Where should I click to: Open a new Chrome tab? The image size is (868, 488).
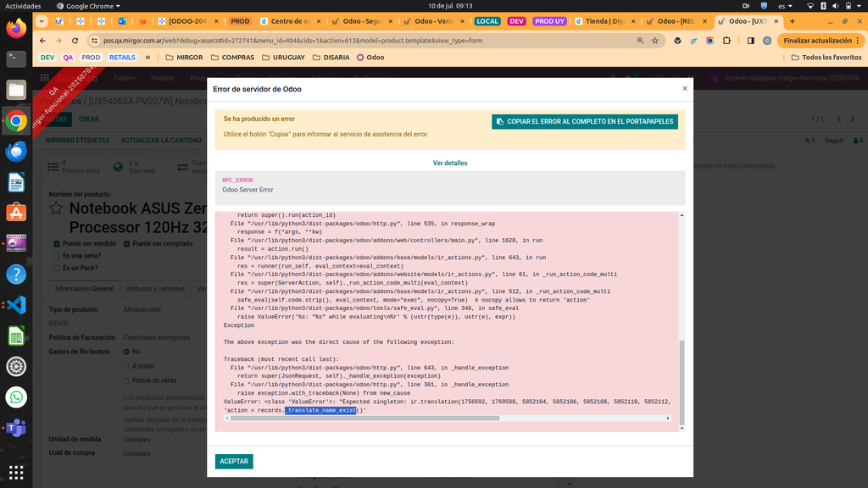point(793,21)
